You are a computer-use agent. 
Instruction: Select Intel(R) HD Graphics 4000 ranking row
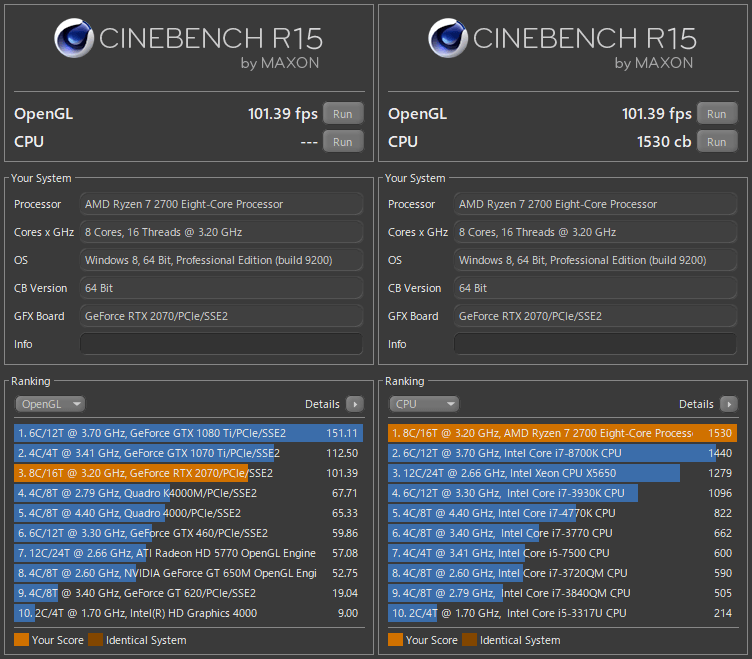188,613
